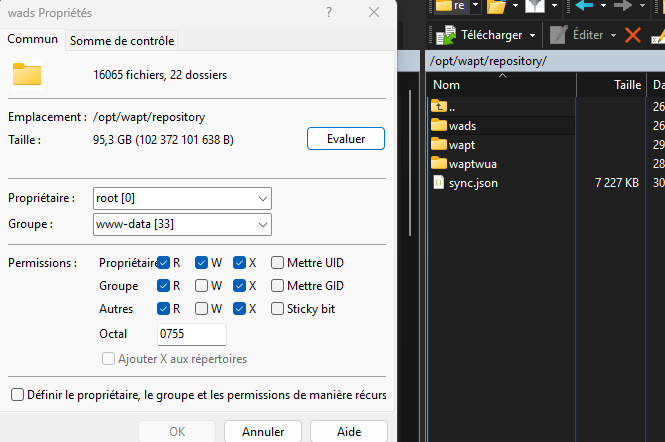
Task: Enable the Sticky bit checkbox
Action: click(277, 309)
